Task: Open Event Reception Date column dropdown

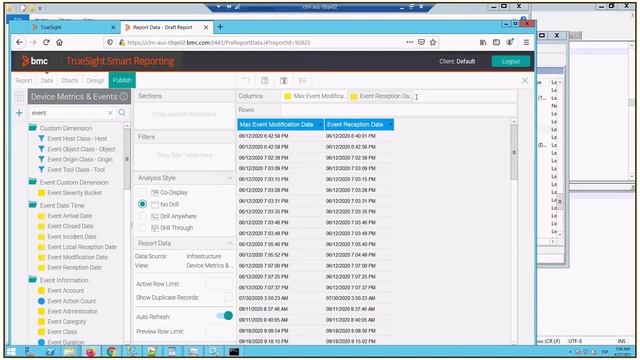Action: tap(390, 124)
